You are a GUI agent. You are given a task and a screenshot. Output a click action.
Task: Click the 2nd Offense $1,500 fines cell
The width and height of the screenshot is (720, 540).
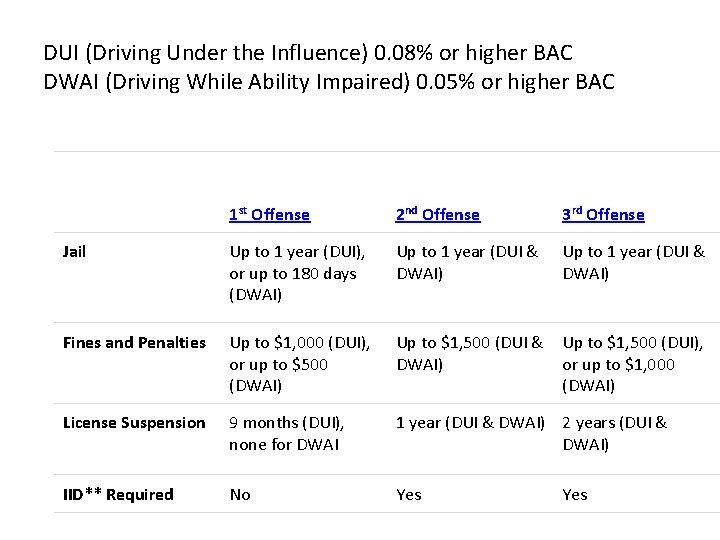469,353
